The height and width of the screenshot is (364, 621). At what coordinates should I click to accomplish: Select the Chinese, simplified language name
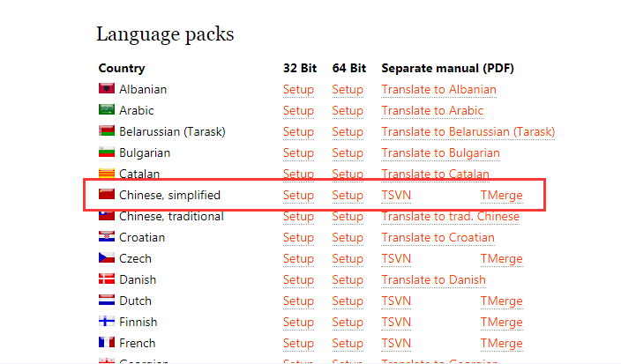coord(170,195)
